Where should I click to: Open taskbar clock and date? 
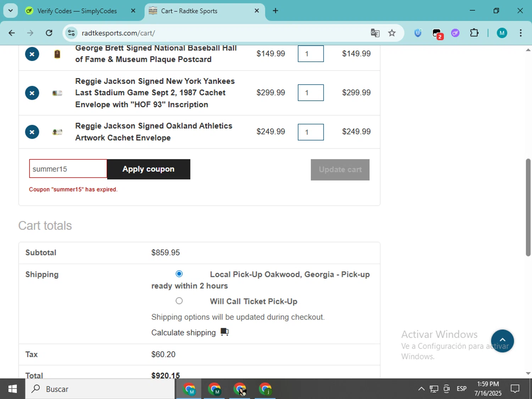(x=488, y=389)
